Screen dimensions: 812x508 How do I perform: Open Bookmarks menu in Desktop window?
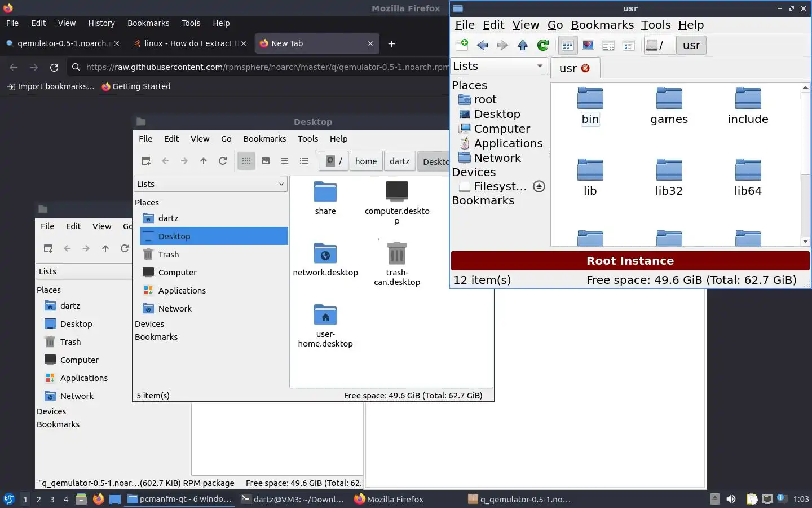tap(264, 139)
